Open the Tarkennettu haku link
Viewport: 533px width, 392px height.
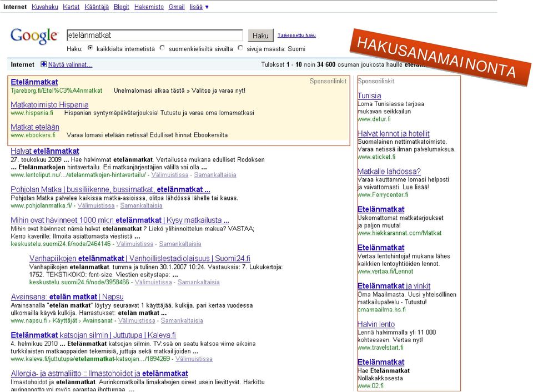(296, 36)
